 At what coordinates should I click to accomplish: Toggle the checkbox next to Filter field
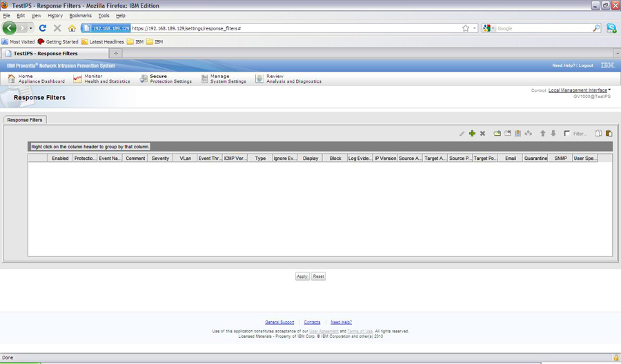point(566,133)
